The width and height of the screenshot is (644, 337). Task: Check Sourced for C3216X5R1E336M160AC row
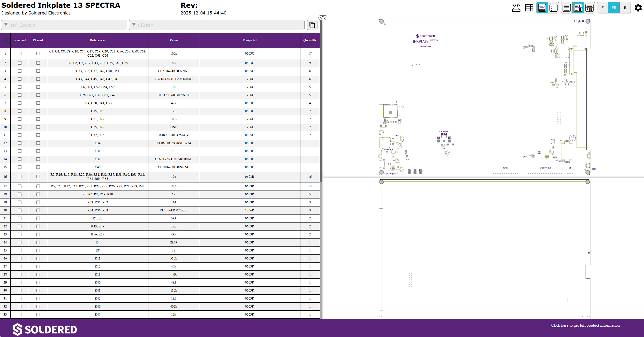(20, 79)
